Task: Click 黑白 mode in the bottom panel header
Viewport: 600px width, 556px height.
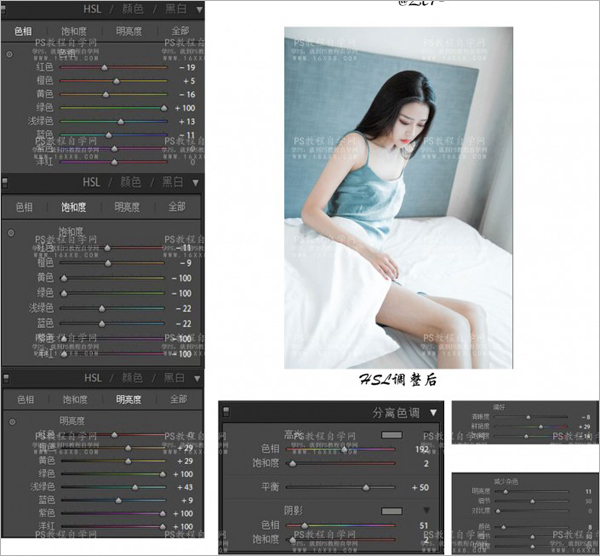Action: [x=174, y=378]
